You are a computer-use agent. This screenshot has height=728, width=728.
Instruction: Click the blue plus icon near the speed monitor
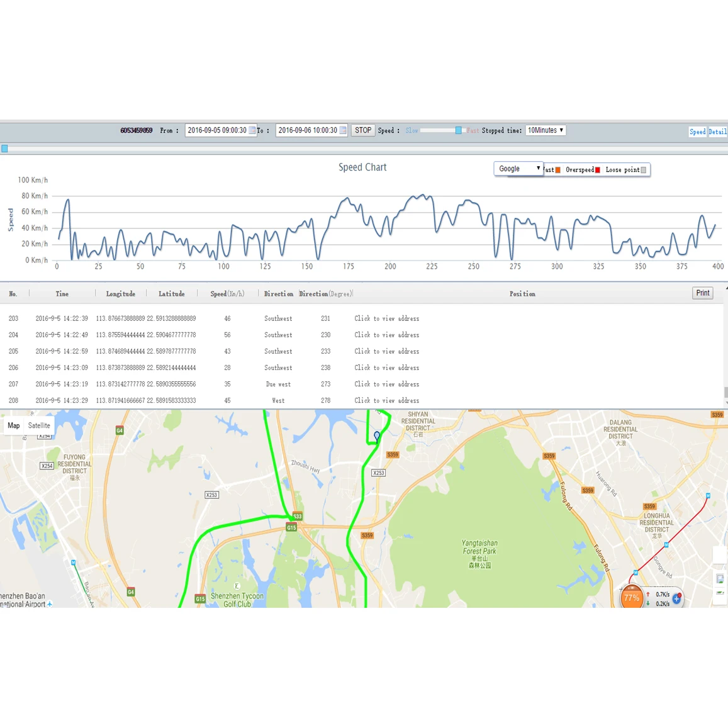point(676,599)
